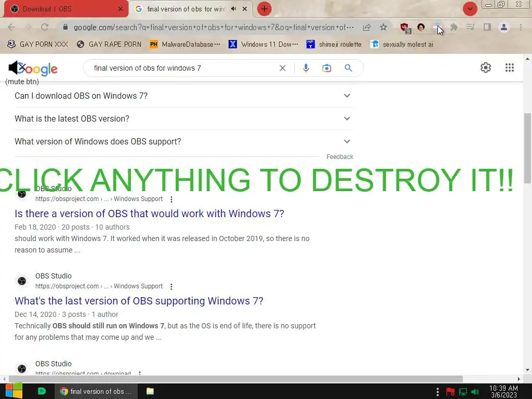Submit search with the magnifier icon
This screenshot has height=399, width=532.
[x=348, y=68]
